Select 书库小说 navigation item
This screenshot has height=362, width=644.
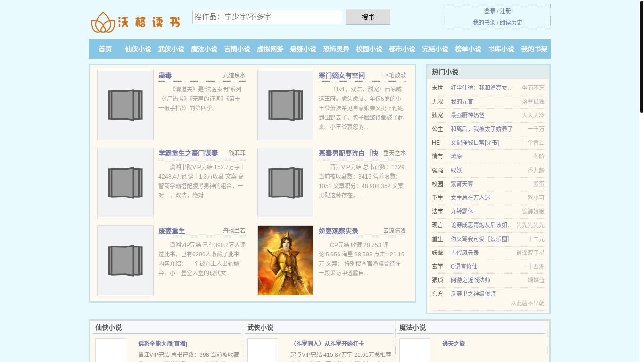coord(501,49)
